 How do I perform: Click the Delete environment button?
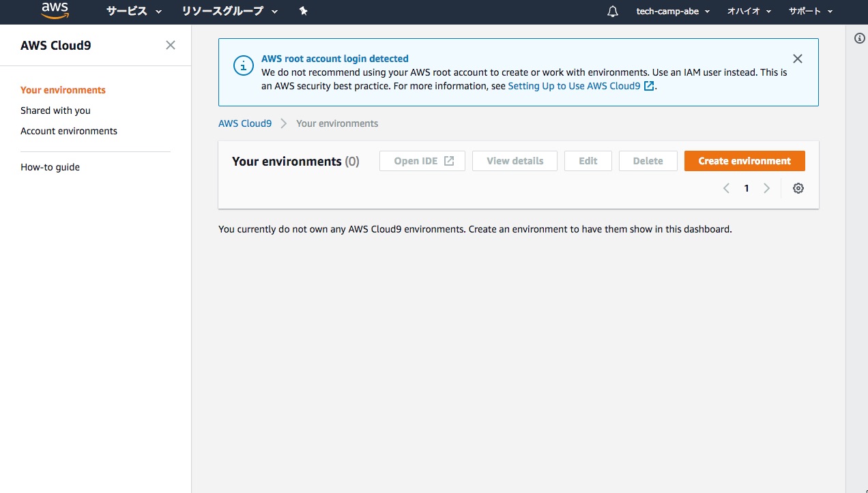click(x=648, y=161)
